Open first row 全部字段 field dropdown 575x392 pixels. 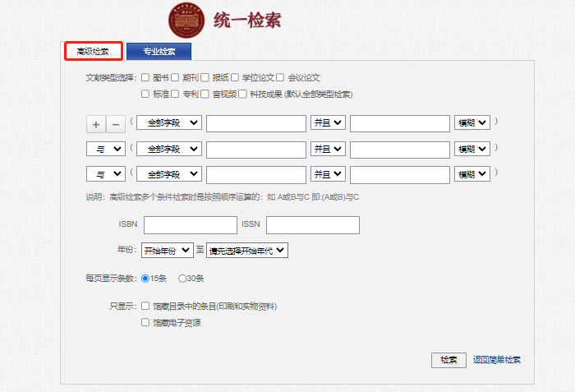coord(169,123)
